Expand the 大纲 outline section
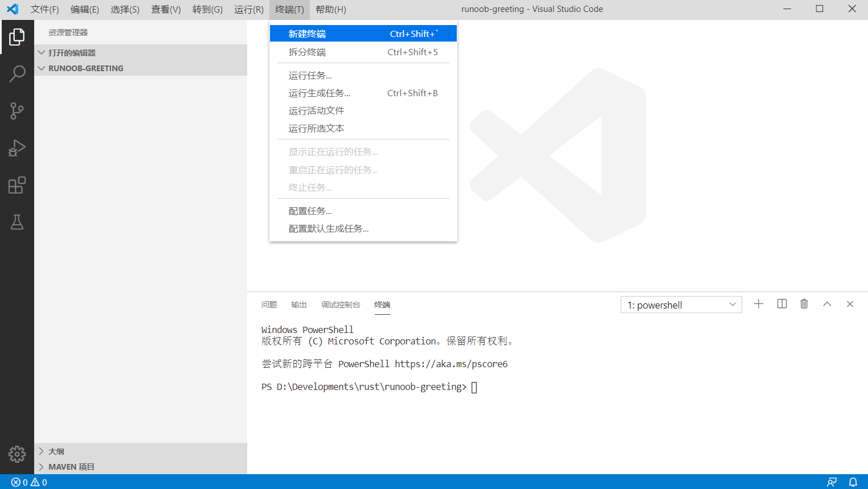This screenshot has width=868, height=489. [x=56, y=451]
